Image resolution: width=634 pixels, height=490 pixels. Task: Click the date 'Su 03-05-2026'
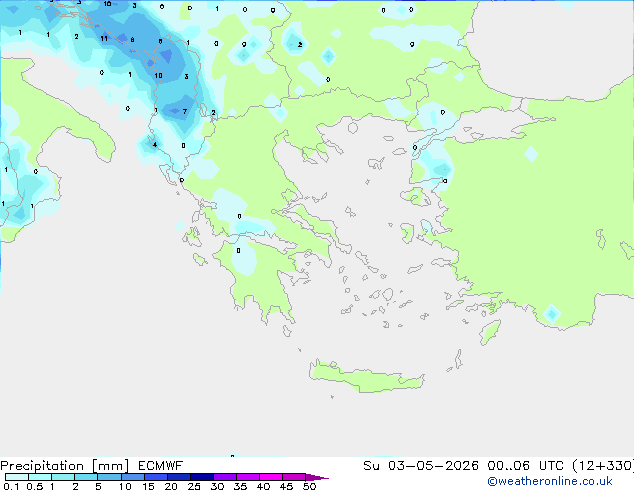(421, 466)
